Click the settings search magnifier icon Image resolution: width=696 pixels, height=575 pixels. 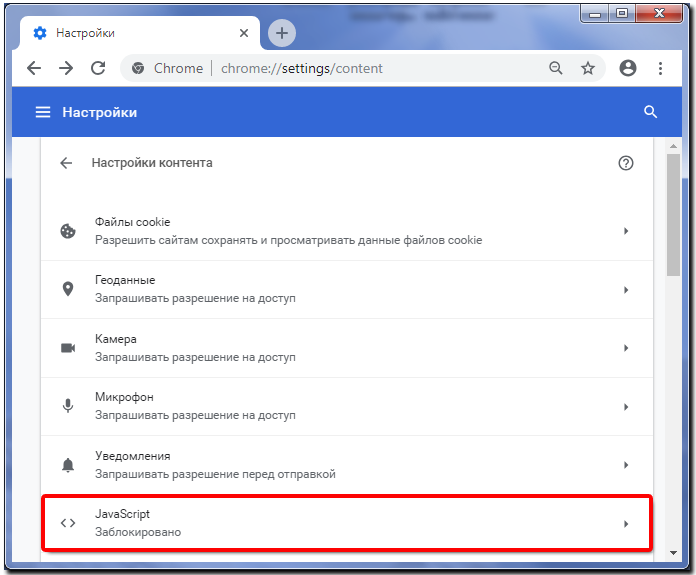tap(651, 112)
